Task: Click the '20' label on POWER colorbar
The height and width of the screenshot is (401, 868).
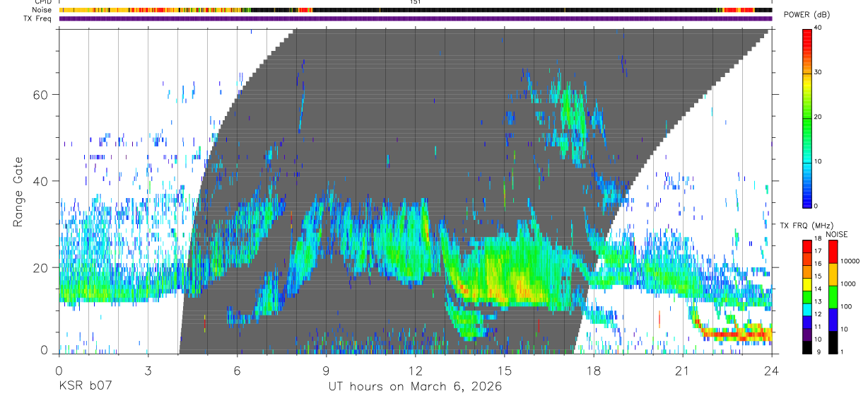Action: tap(818, 117)
